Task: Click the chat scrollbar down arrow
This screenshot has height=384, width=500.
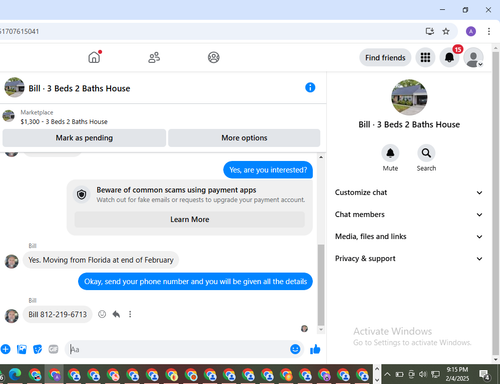Action: coord(321,329)
